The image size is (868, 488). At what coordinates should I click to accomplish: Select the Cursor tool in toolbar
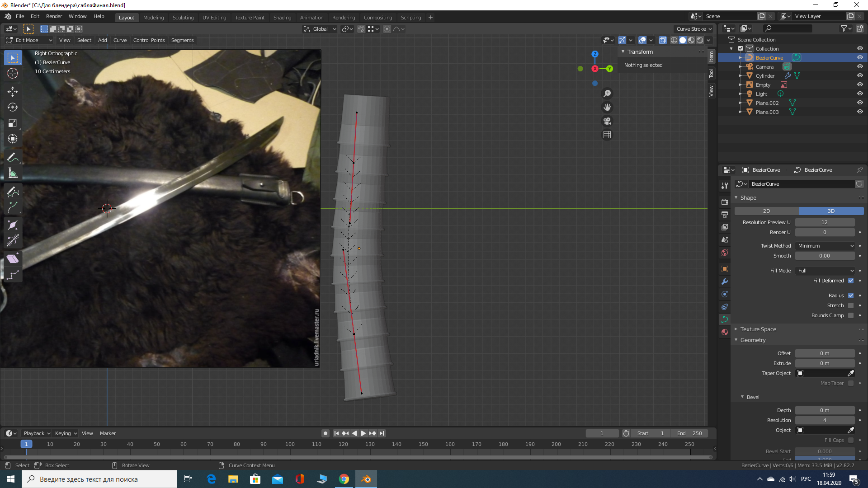click(13, 73)
